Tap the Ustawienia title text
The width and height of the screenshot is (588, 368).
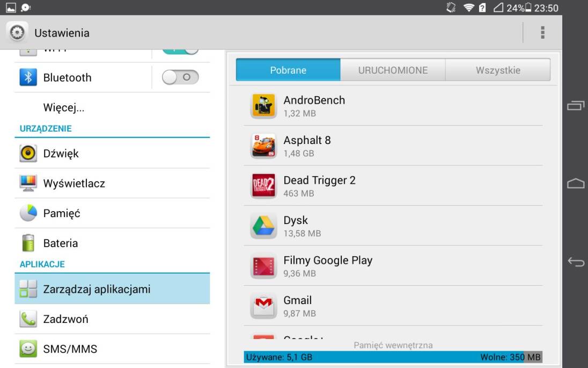tap(62, 33)
